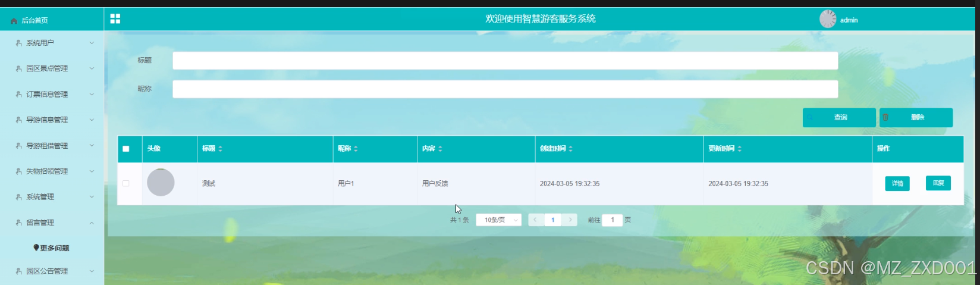Click the icon beside 失物招领管理
Viewport: 980px width, 285px height.
(x=18, y=171)
